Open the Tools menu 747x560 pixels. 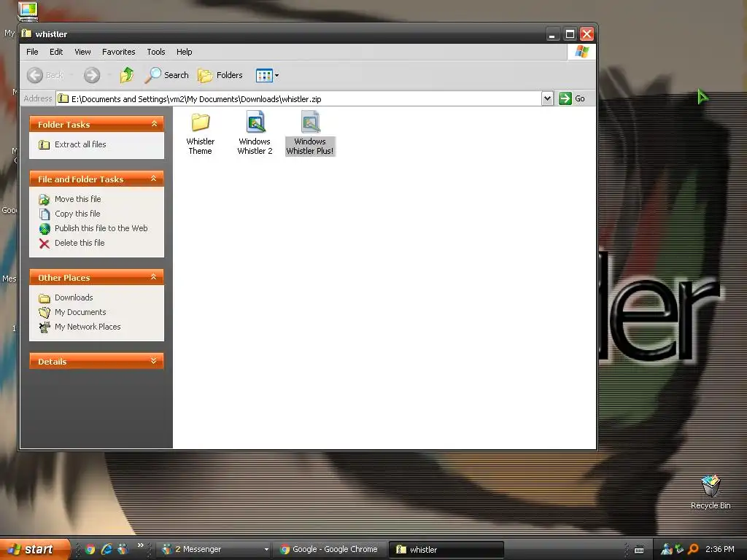click(156, 52)
